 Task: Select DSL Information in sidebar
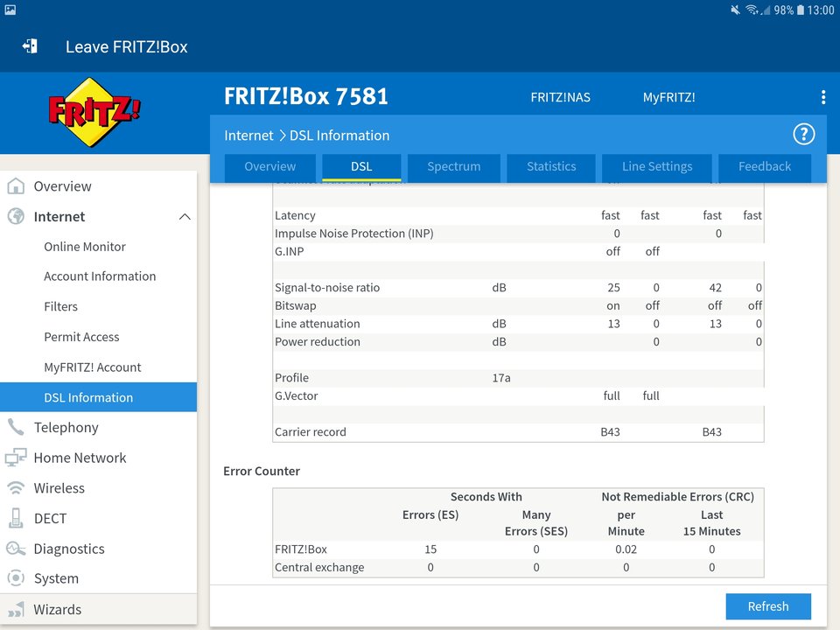tap(99, 397)
